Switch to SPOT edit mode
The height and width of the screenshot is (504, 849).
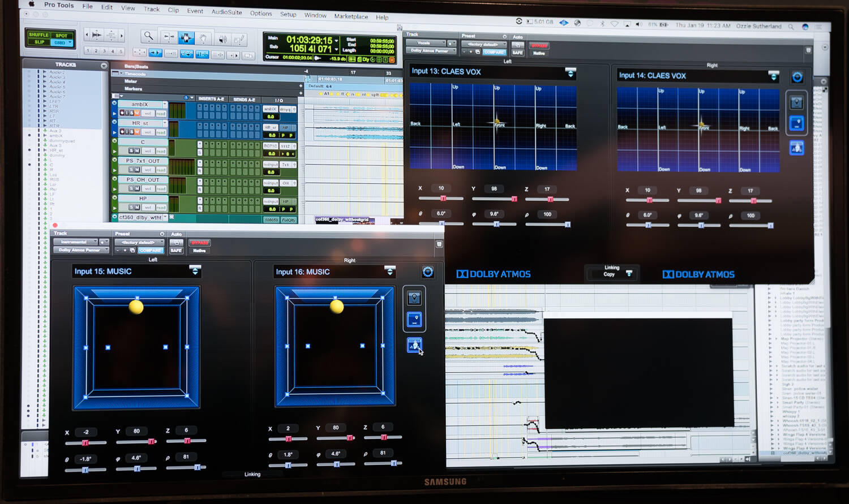[61, 36]
